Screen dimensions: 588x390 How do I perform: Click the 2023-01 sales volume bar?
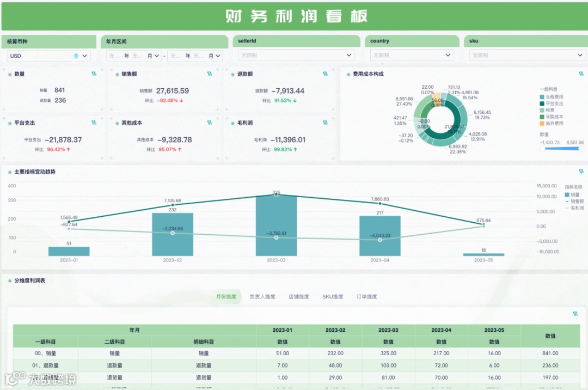coord(69,251)
